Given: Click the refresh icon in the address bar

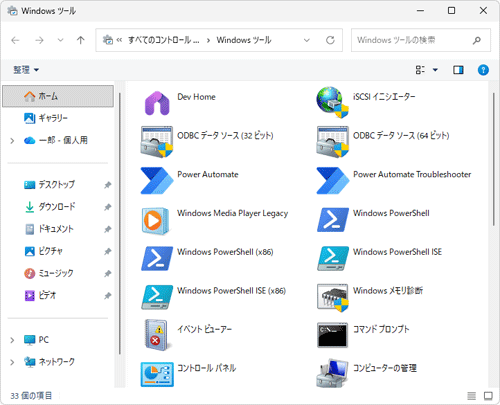Looking at the screenshot, I should pyautogui.click(x=330, y=40).
